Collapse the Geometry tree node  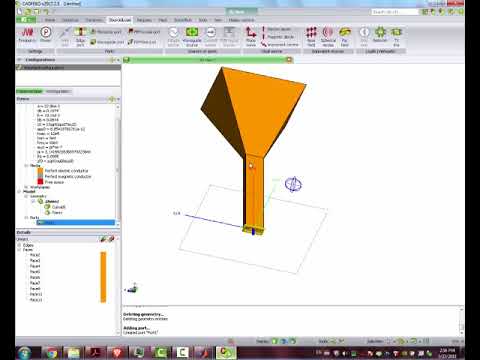26,196
